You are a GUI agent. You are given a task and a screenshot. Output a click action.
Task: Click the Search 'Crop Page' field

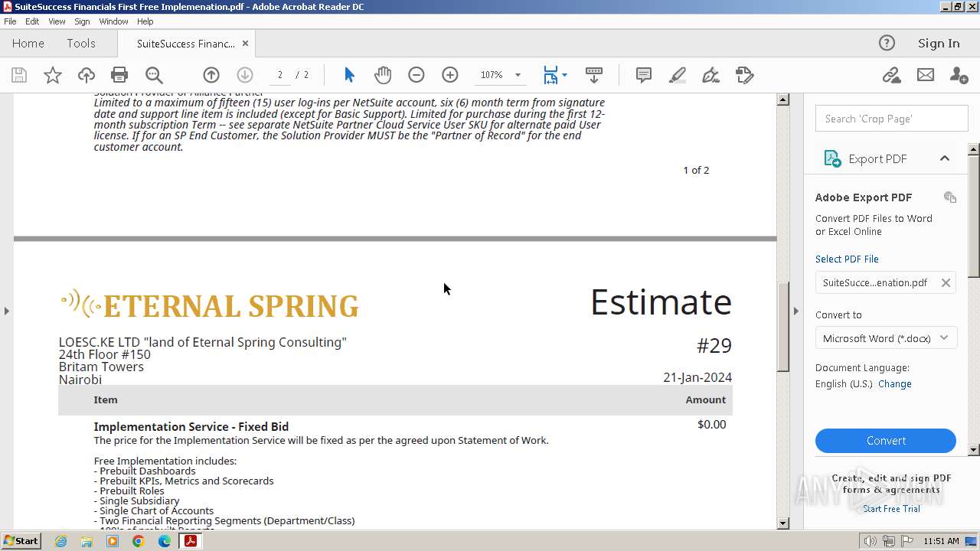pyautogui.click(x=891, y=119)
